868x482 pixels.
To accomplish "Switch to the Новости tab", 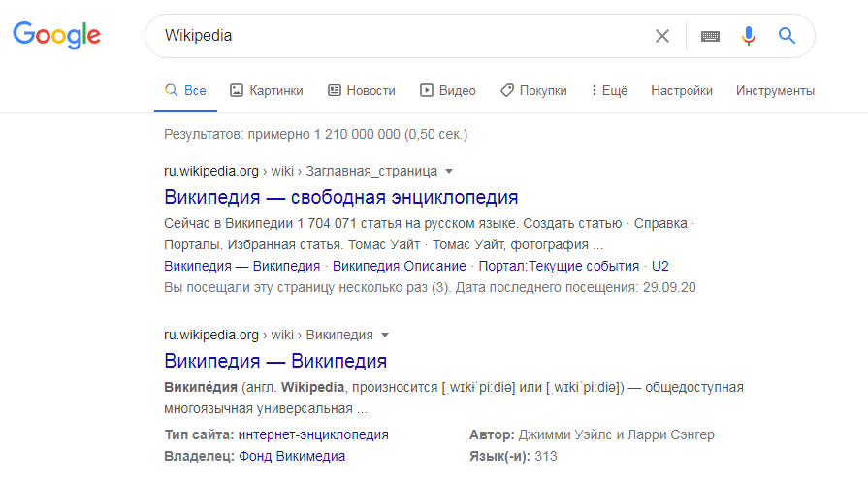I will click(362, 91).
